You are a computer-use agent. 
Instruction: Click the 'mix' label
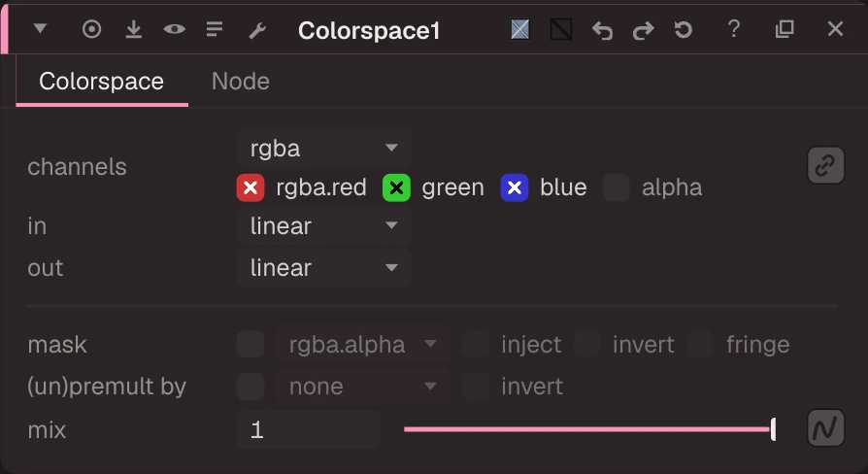click(47, 430)
